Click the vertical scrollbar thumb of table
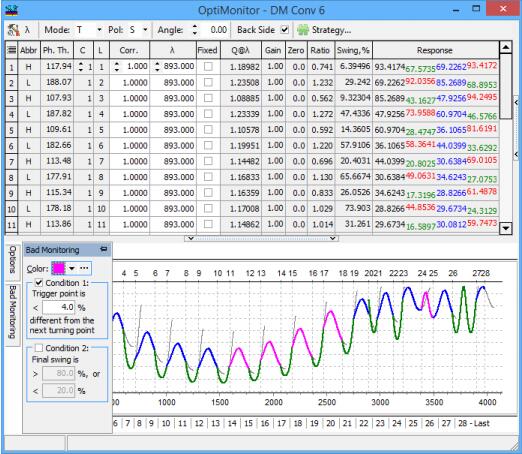The width and height of the screenshot is (522, 454). click(506, 86)
